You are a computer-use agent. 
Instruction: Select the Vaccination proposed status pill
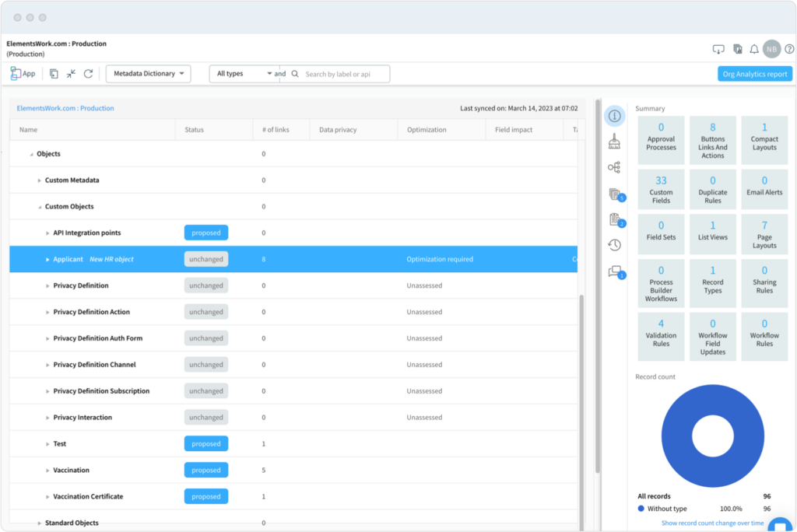point(205,470)
